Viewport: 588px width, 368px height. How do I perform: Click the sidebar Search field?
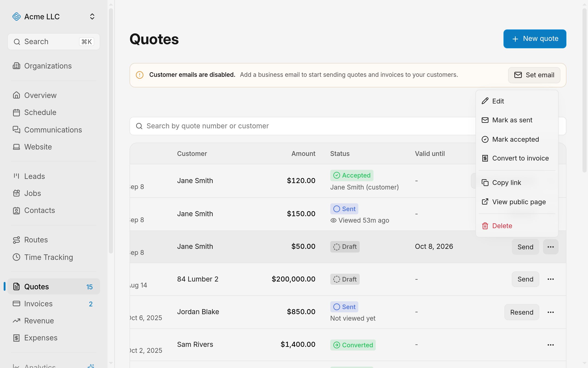tap(54, 42)
